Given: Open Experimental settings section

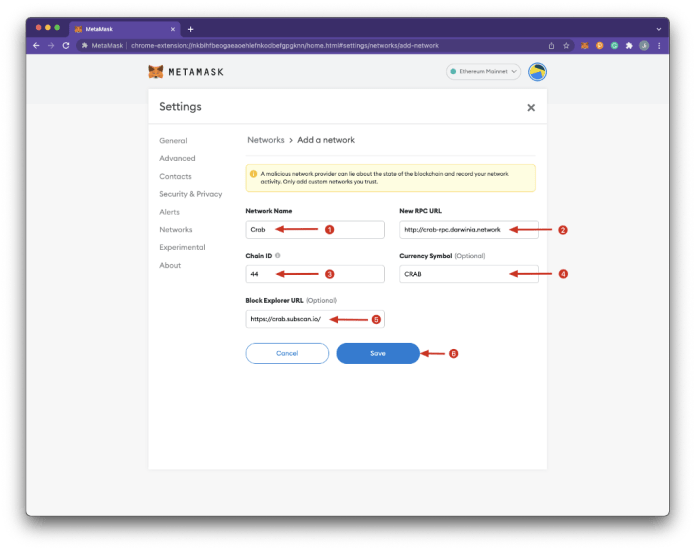Looking at the screenshot, I should pyautogui.click(x=182, y=247).
